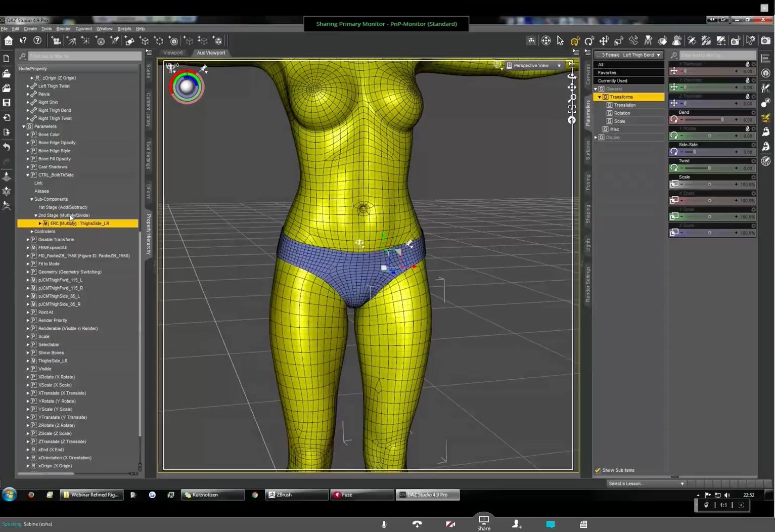Select the Scale tool
Image resolution: width=775 pixels, height=532 pixels.
click(618, 41)
